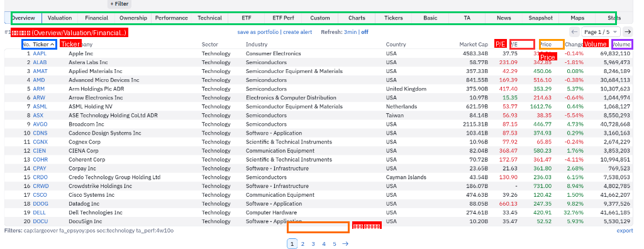Open the News tab
The image size is (644, 249).
[504, 18]
